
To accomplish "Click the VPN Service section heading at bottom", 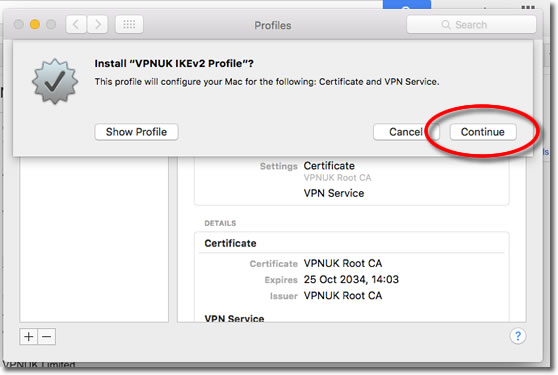I will [234, 318].
